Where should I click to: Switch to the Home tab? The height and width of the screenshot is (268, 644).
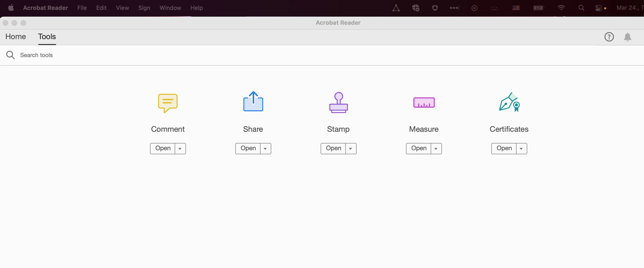pyautogui.click(x=15, y=36)
